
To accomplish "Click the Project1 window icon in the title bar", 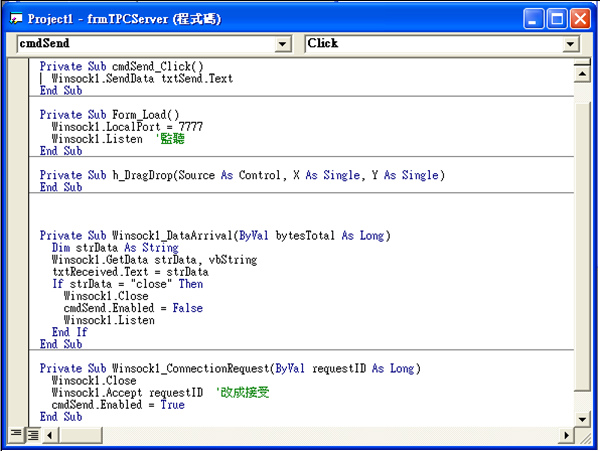I will pos(16,18).
